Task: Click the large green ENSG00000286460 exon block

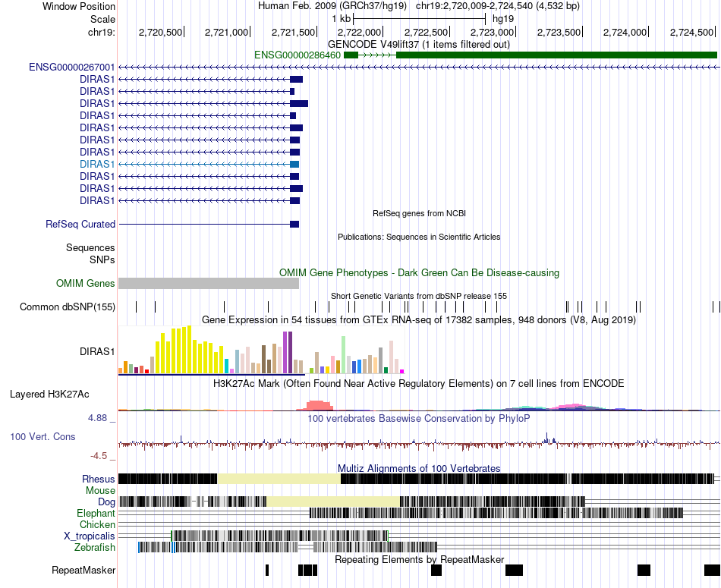Action: coord(556,55)
